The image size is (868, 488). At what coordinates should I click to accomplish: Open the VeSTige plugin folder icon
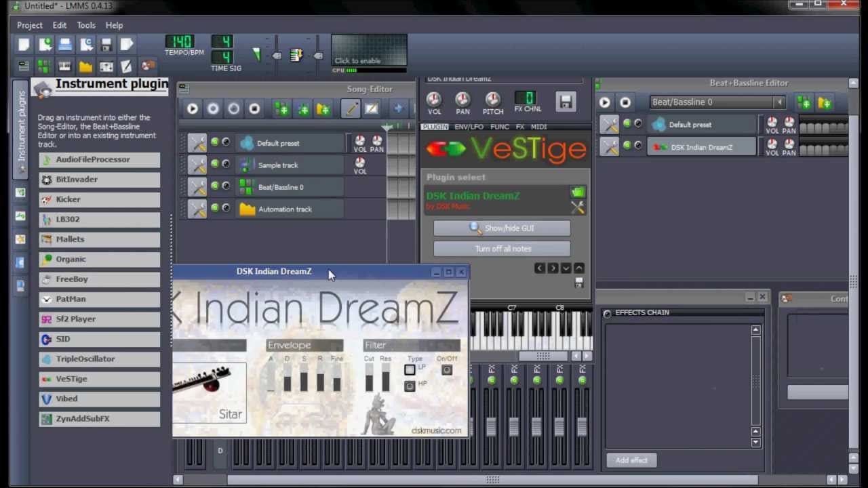click(578, 193)
